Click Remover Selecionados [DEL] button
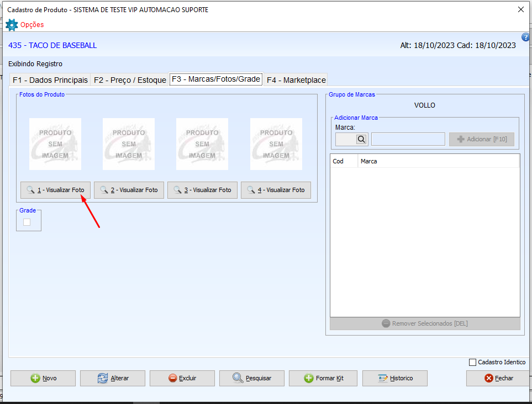The image size is (532, 404). click(x=425, y=323)
